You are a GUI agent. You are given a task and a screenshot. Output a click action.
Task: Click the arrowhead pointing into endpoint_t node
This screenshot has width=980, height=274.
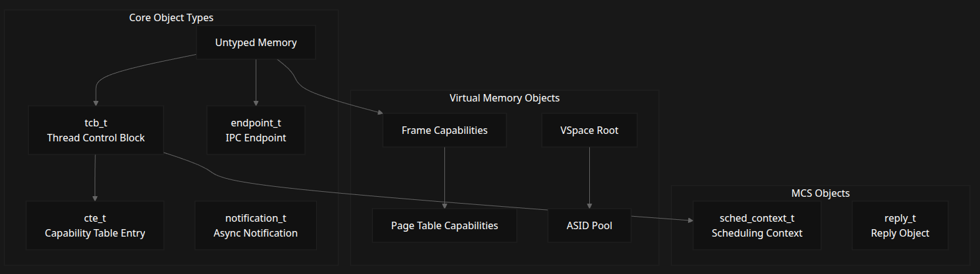[256, 103]
